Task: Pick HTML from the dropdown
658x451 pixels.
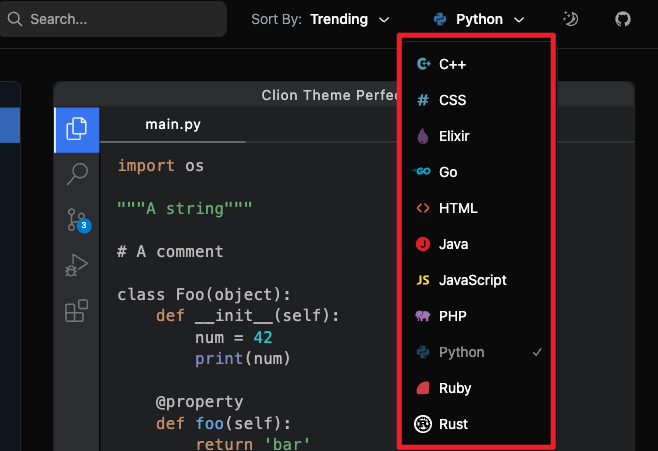Action: (x=476, y=208)
